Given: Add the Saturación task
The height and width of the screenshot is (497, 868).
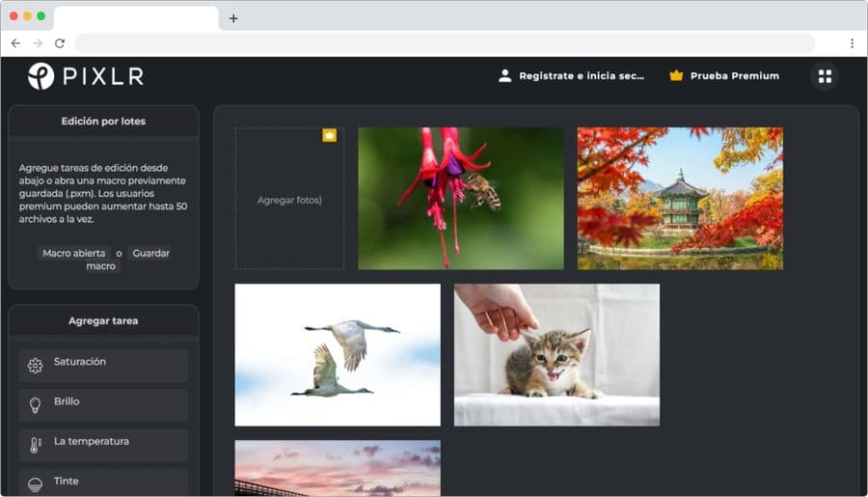Looking at the screenshot, I should tap(103, 366).
